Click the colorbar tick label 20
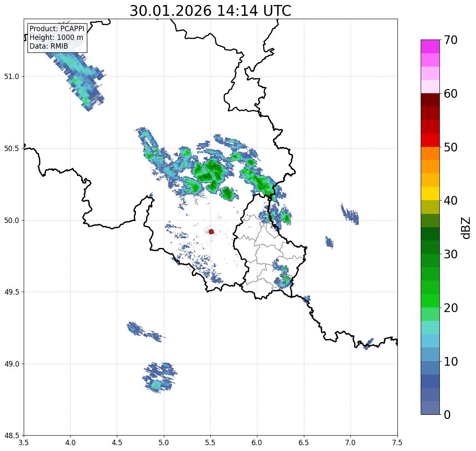The width and height of the screenshot is (476, 451). coord(451,307)
